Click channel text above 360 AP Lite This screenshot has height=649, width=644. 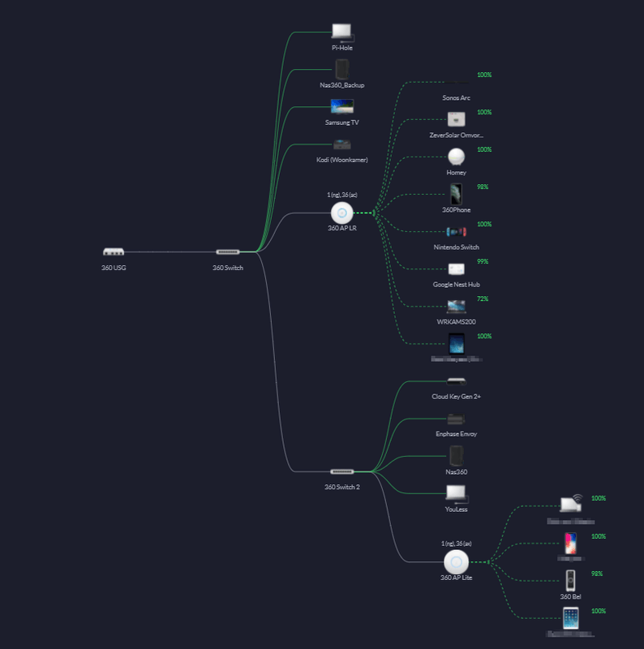(456, 544)
